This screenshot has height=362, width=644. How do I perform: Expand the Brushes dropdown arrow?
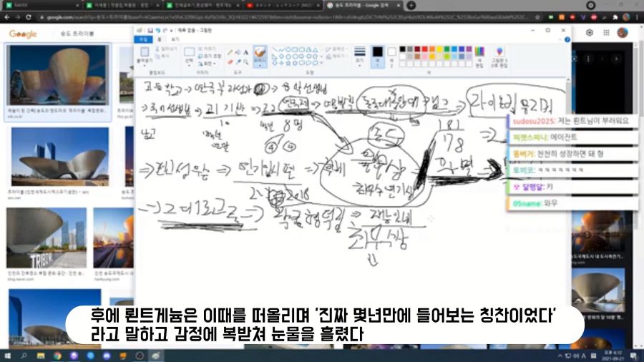260,66
